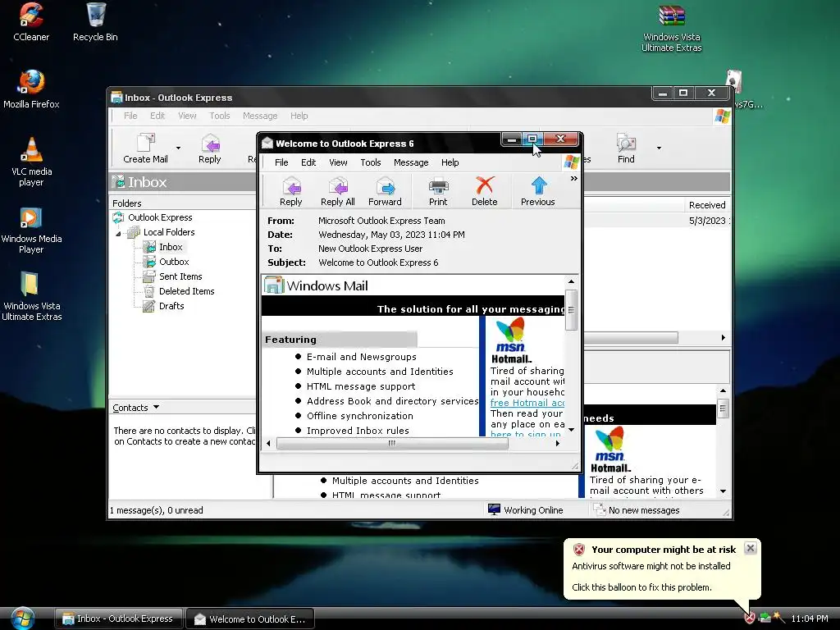Switch to Inbox - Outlook Express taskbar button
This screenshot has height=630, width=840.
click(119, 619)
